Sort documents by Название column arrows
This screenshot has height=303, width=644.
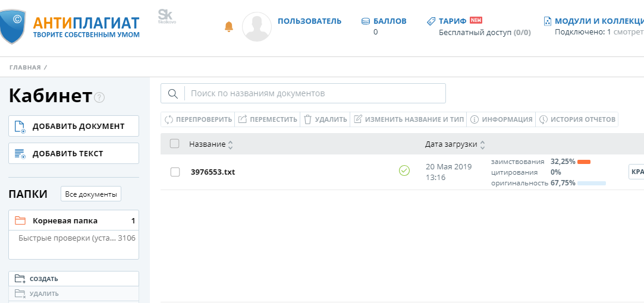[x=231, y=144]
